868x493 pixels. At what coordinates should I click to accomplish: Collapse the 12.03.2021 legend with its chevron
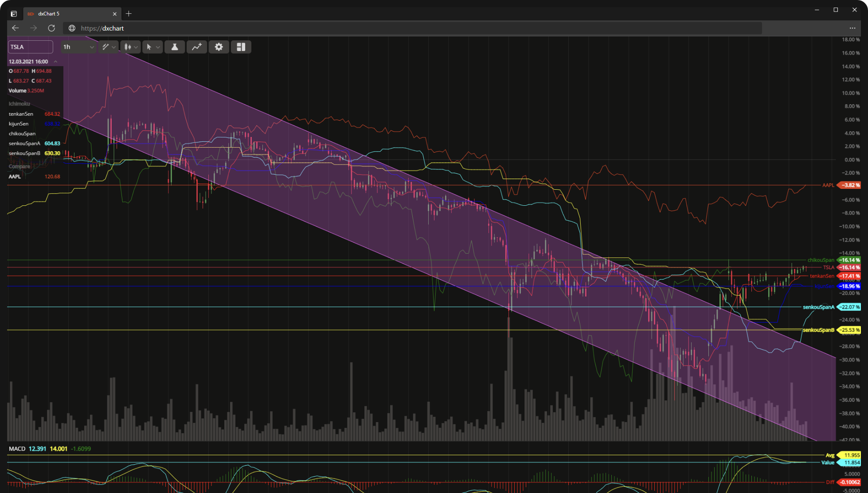coord(55,61)
